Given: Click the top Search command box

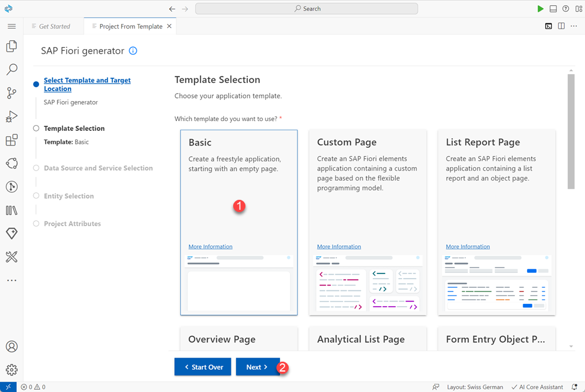Looking at the screenshot, I should pos(306,9).
